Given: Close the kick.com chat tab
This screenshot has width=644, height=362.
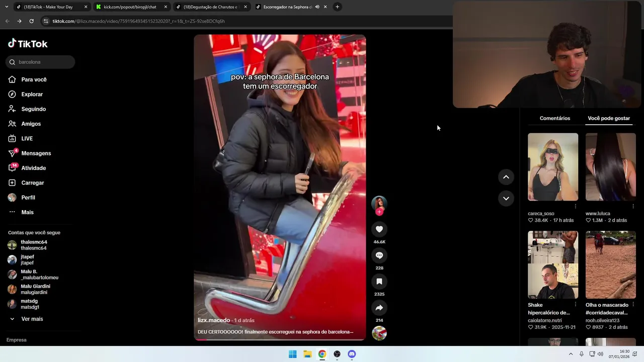Looking at the screenshot, I should (166, 7).
